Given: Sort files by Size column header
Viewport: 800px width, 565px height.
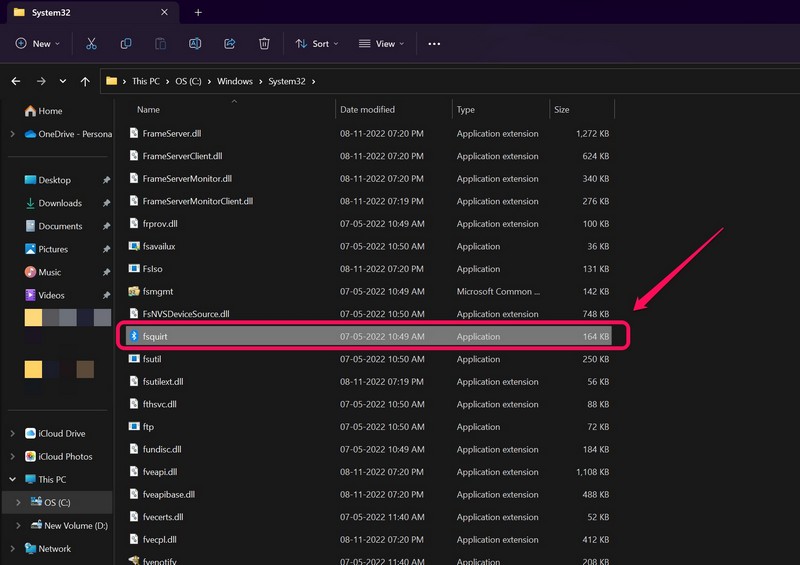Looking at the screenshot, I should pos(562,110).
